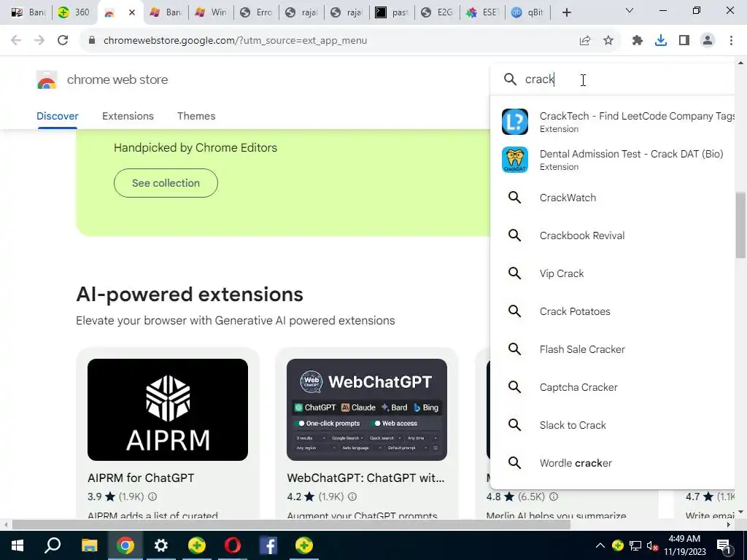Click the search icon beside Crack Potatoes
This screenshot has width=747, height=560.
pyautogui.click(x=514, y=311)
